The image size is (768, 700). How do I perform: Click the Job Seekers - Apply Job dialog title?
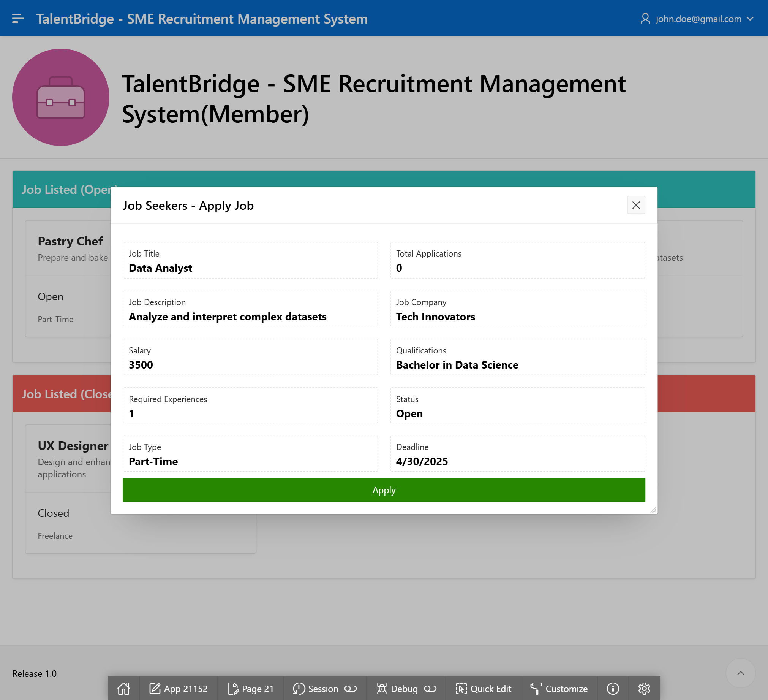tap(188, 205)
